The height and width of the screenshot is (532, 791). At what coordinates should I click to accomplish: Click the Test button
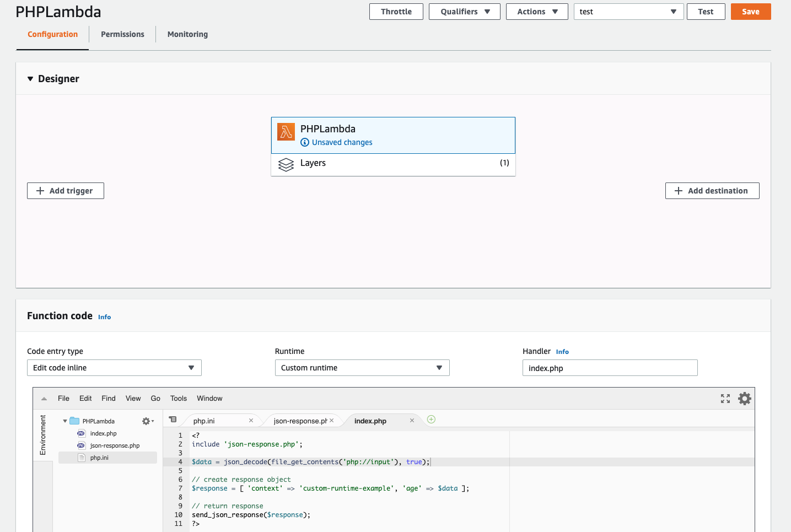706,12
